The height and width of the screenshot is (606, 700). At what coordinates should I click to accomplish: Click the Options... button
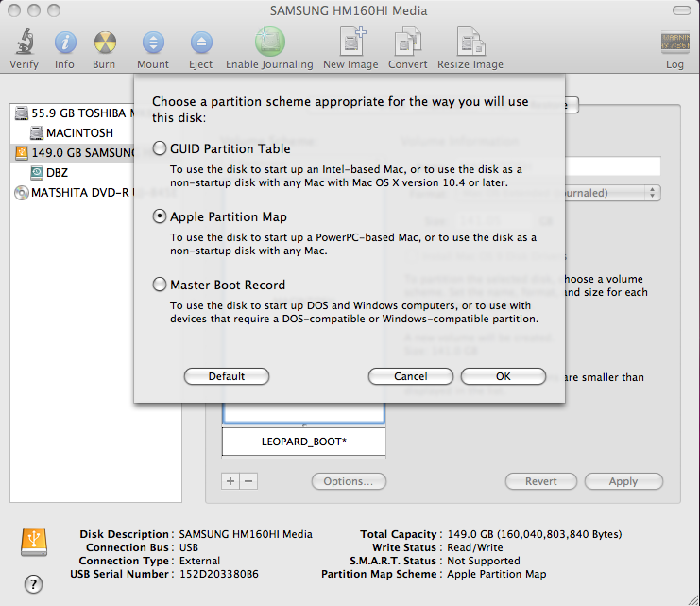point(349,481)
